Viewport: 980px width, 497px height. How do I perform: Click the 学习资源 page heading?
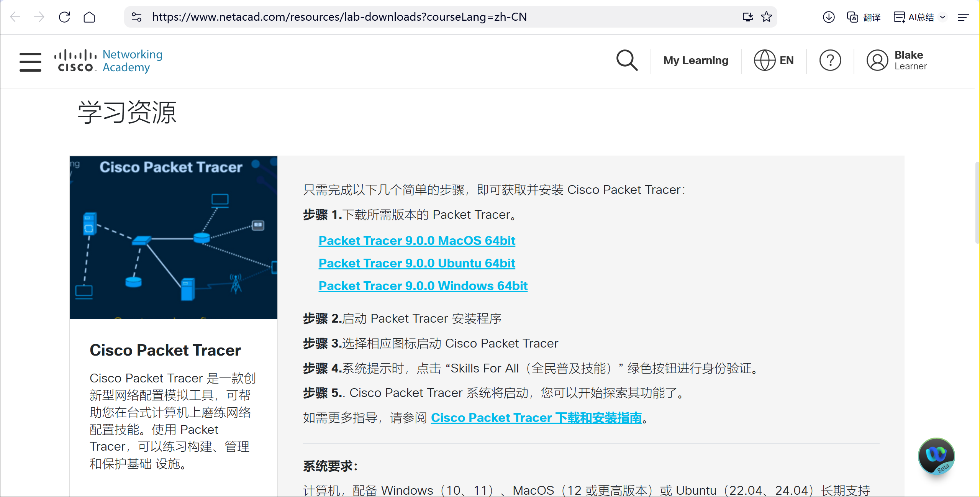click(127, 112)
